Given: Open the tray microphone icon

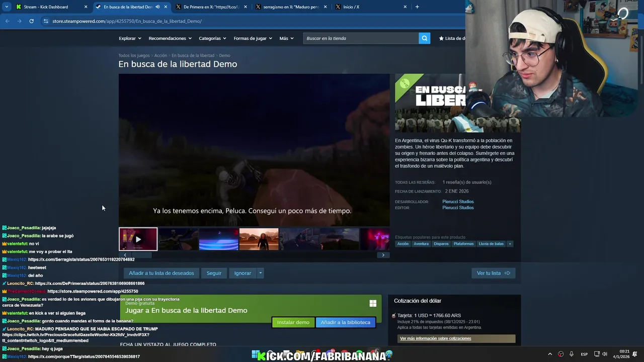Looking at the screenshot, I should 572,354.
